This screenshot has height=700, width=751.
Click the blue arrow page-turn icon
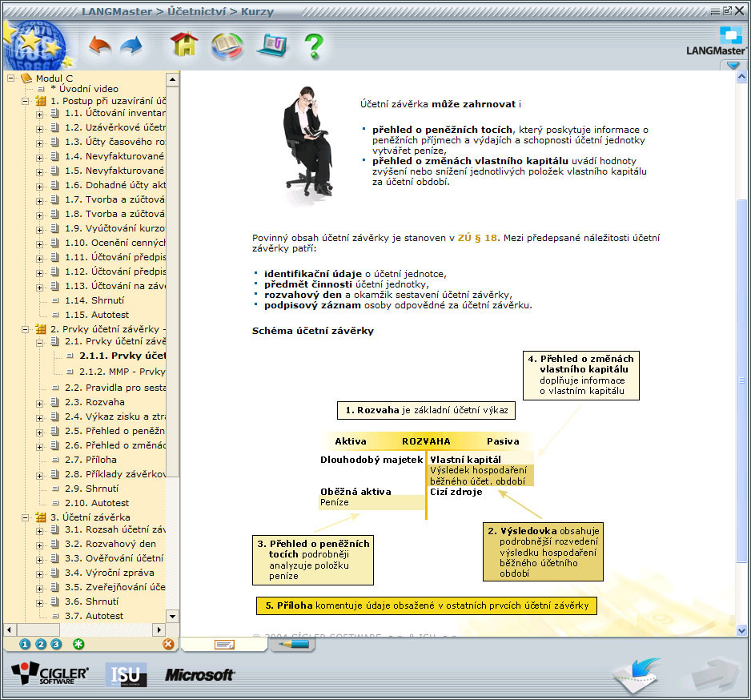click(637, 674)
